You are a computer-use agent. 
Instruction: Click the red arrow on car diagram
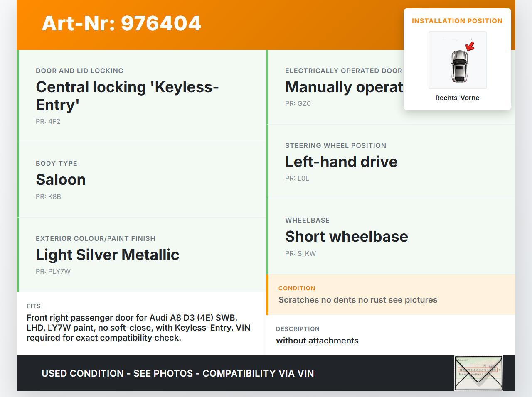pyautogui.click(x=470, y=46)
